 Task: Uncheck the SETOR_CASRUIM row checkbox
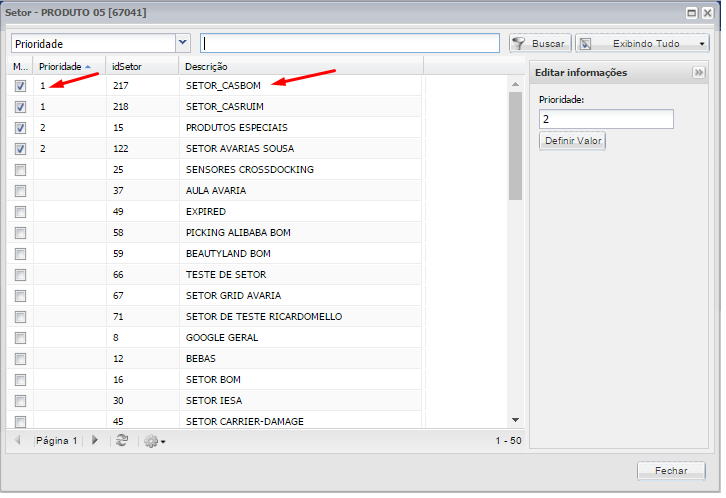20,107
